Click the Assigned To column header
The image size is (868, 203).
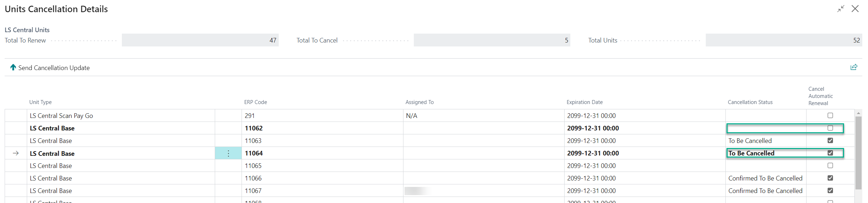(x=420, y=102)
